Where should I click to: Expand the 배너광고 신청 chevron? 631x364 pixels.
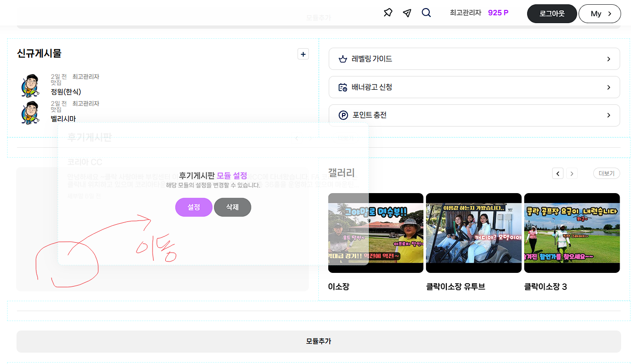point(609,87)
